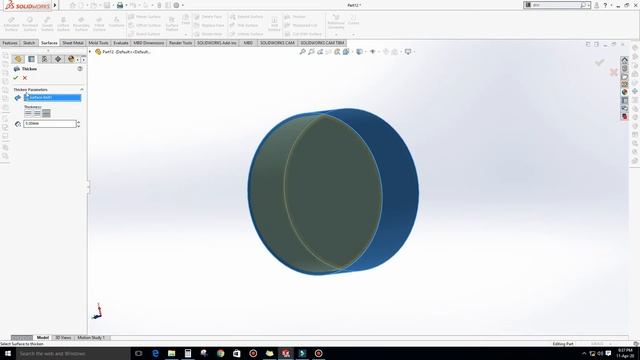Open Appearances, Scenes and Decals in task pane
The height and width of the screenshot is (360, 640).
(624, 92)
